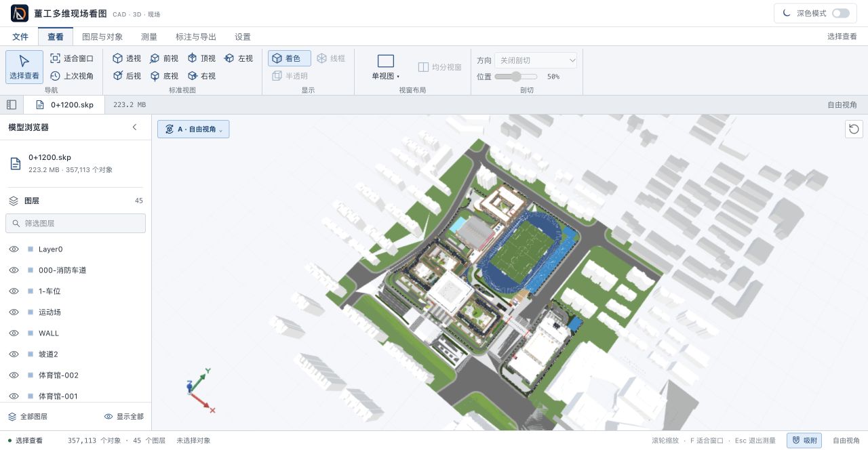Click 运动场 layer color swatch
Screen dimensions: 868x450
(31, 312)
